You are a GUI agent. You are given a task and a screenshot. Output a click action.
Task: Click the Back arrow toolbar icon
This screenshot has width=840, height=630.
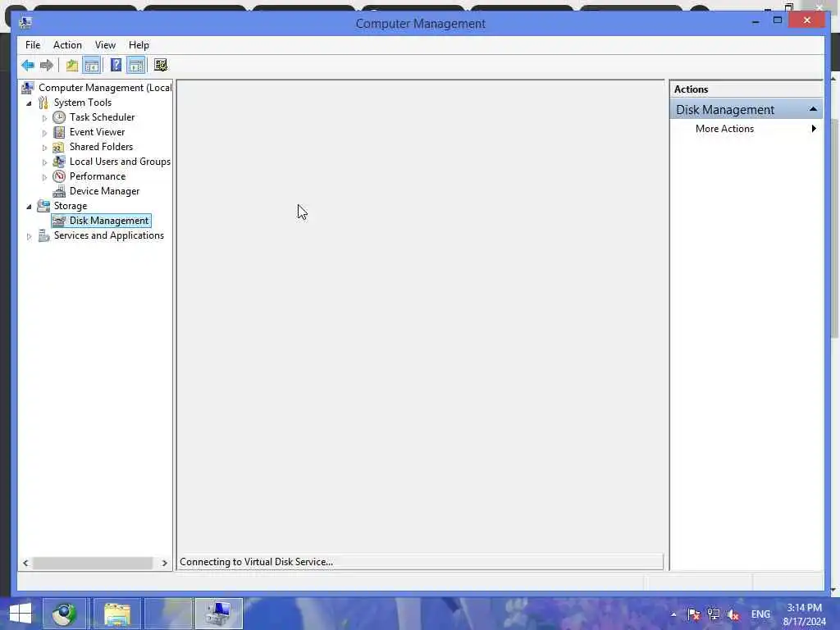pyautogui.click(x=28, y=66)
